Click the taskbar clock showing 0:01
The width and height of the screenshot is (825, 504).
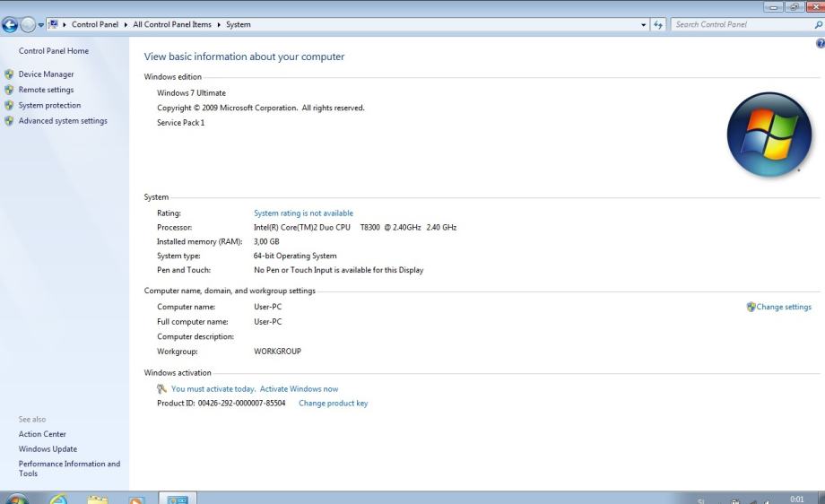click(796, 499)
